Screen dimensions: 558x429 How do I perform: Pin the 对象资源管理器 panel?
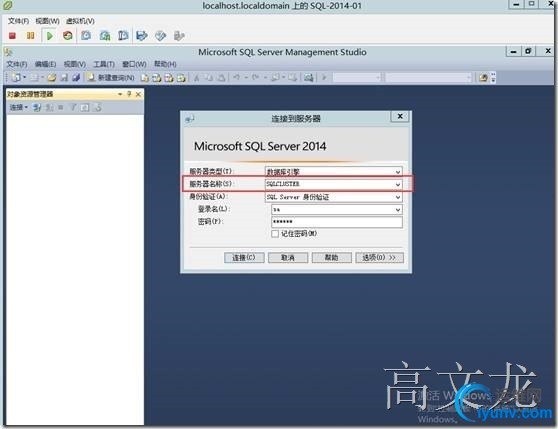pos(129,94)
